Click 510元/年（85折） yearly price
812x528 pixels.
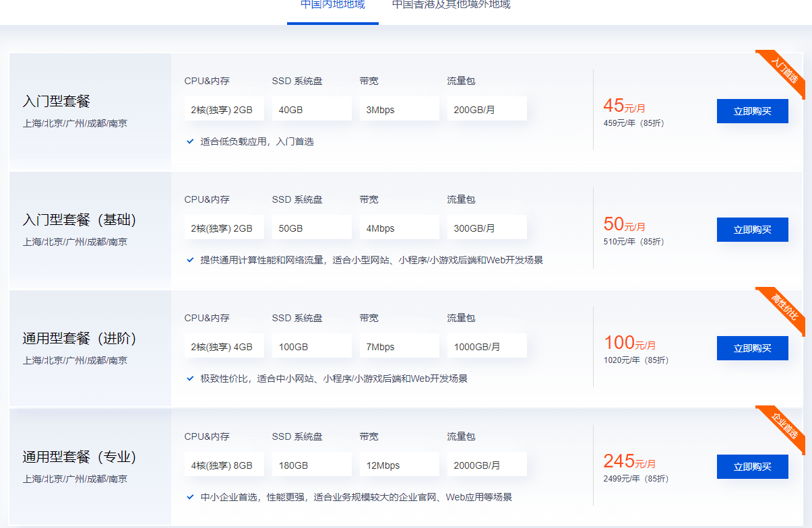pos(633,242)
